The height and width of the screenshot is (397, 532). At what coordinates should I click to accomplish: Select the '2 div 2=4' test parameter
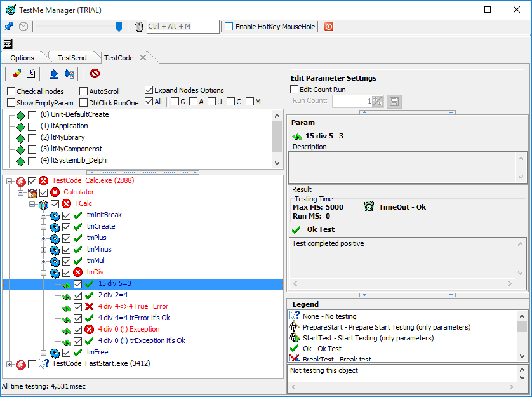[114, 295]
